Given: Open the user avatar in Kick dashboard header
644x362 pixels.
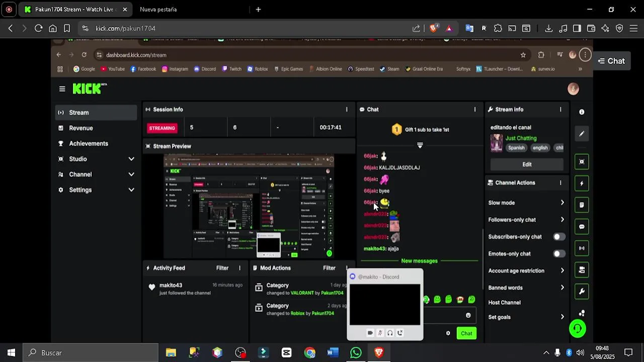Looking at the screenshot, I should tap(573, 89).
